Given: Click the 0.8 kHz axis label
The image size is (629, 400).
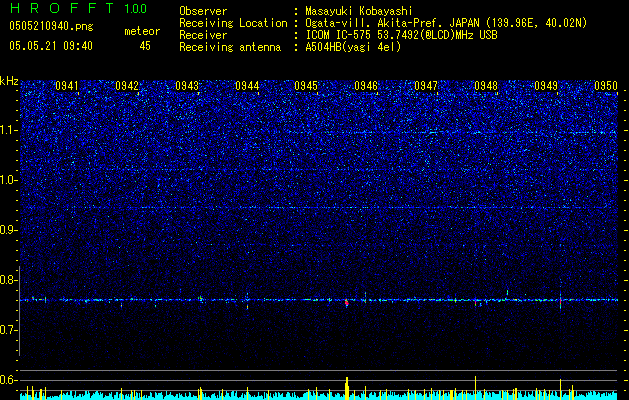Looking at the screenshot, I should pyautogui.click(x=9, y=280).
